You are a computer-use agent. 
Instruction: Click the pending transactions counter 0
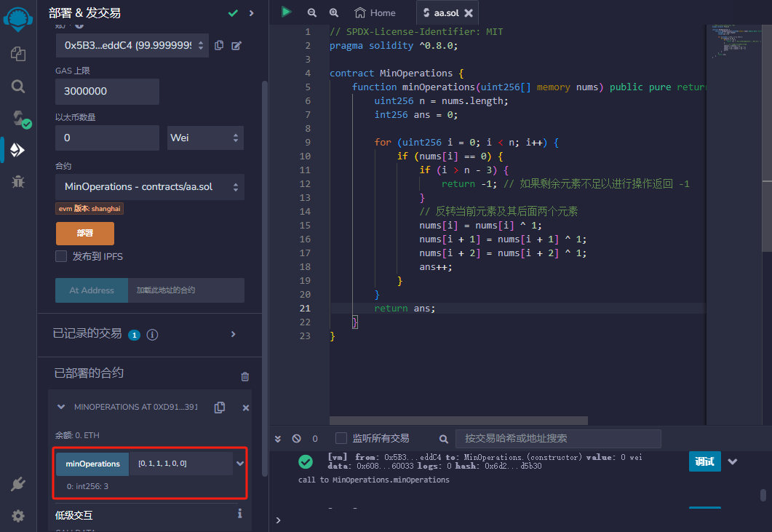pyautogui.click(x=315, y=438)
